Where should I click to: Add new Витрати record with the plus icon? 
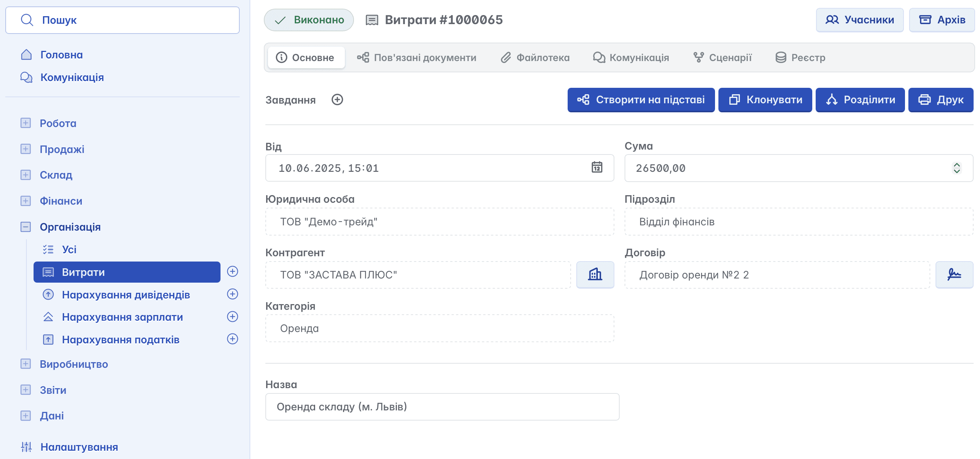233,272
